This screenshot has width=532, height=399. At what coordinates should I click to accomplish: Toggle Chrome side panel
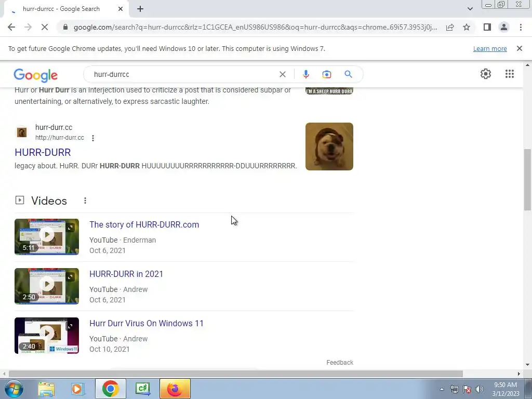pyautogui.click(x=487, y=27)
